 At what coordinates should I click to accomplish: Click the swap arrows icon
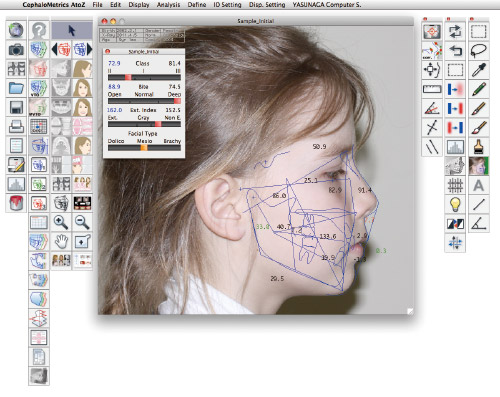pyautogui.click(x=455, y=32)
